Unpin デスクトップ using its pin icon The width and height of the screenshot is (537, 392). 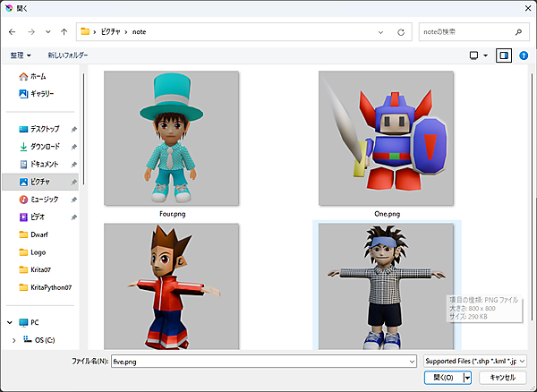(73, 129)
